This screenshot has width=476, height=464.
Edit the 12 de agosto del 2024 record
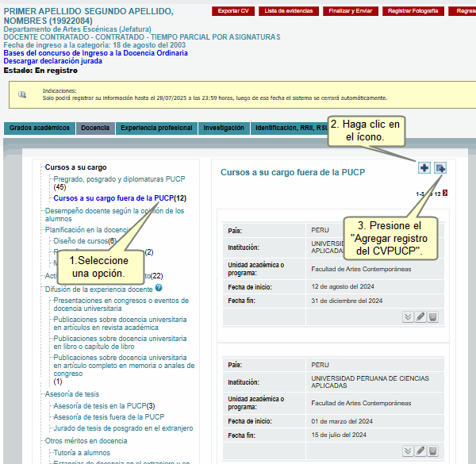click(420, 316)
